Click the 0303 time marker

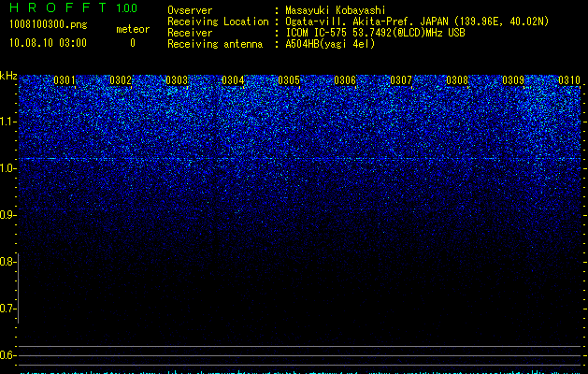pos(177,80)
